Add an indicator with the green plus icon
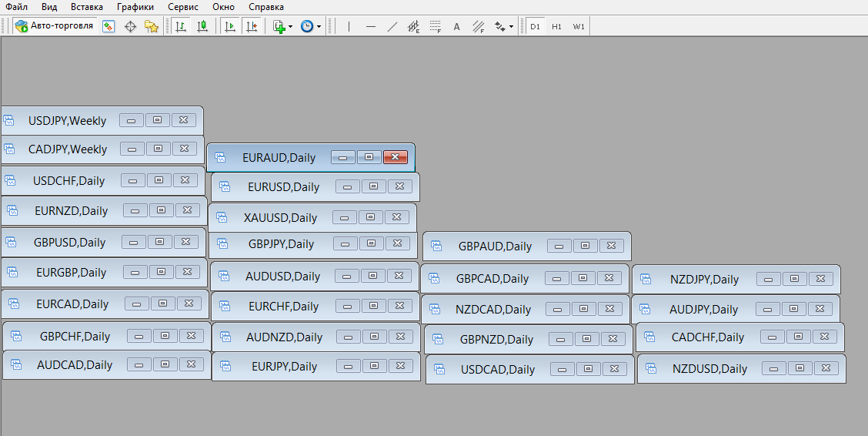Viewport: 868px width, 436px height. pos(279,26)
